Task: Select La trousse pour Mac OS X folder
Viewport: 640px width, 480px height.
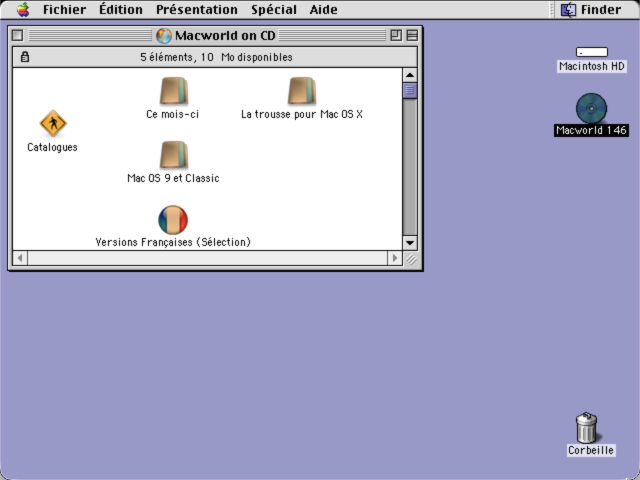Action: click(x=302, y=91)
